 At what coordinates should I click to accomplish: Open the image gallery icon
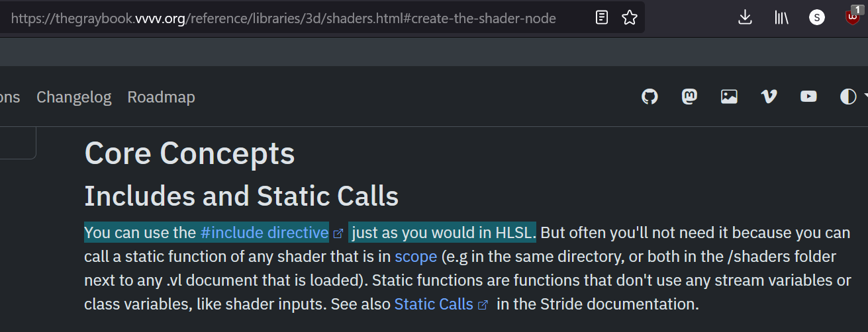coord(729,97)
